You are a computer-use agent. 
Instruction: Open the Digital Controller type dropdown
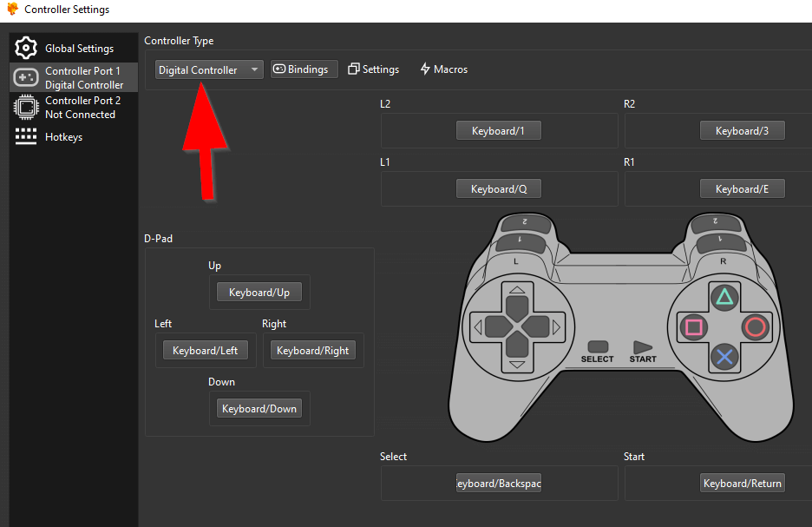[209, 69]
